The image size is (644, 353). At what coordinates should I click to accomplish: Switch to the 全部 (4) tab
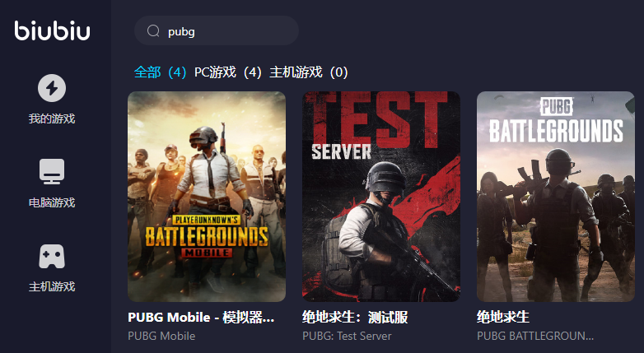(x=161, y=72)
